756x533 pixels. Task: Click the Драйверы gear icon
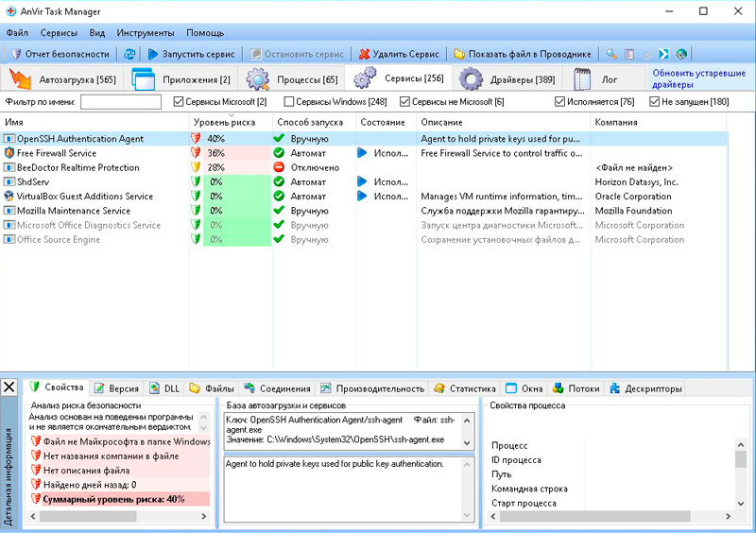pyautogui.click(x=472, y=79)
